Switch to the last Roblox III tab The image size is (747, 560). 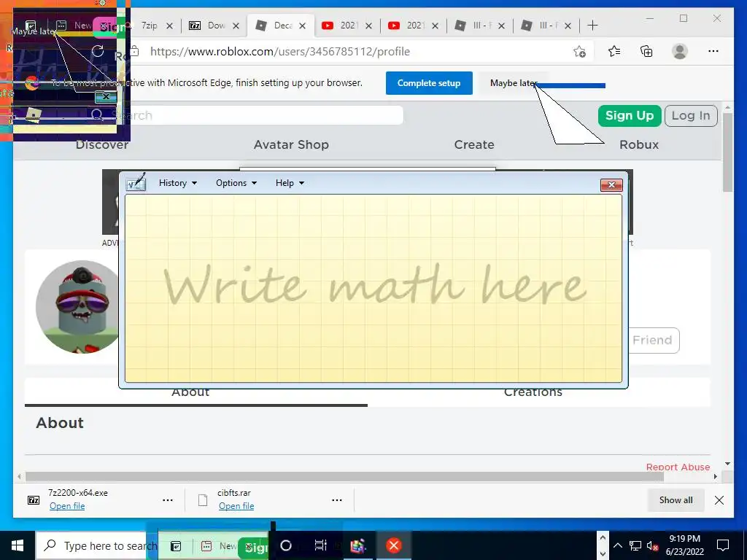click(546, 26)
